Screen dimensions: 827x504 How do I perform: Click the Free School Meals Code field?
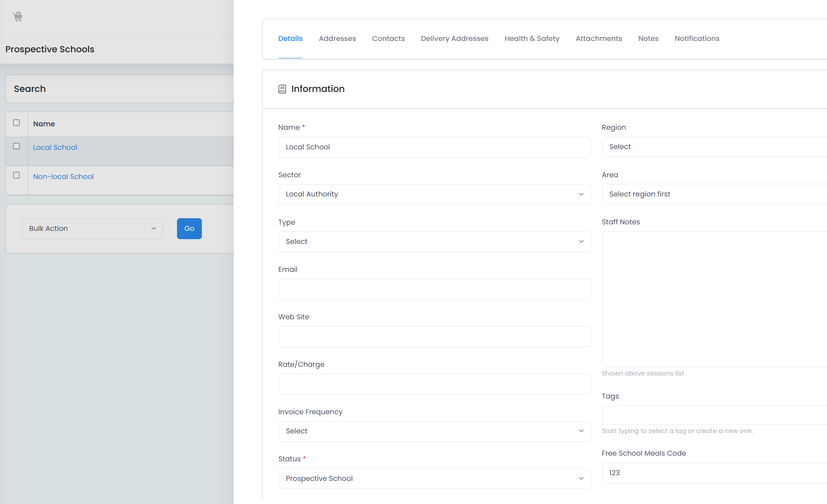(x=714, y=473)
